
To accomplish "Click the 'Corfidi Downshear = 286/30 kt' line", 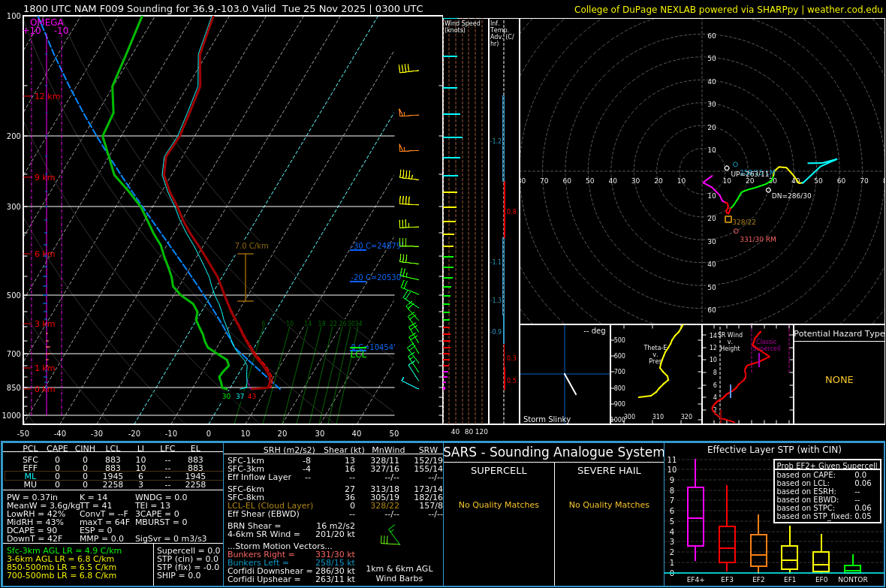I will (291, 571).
